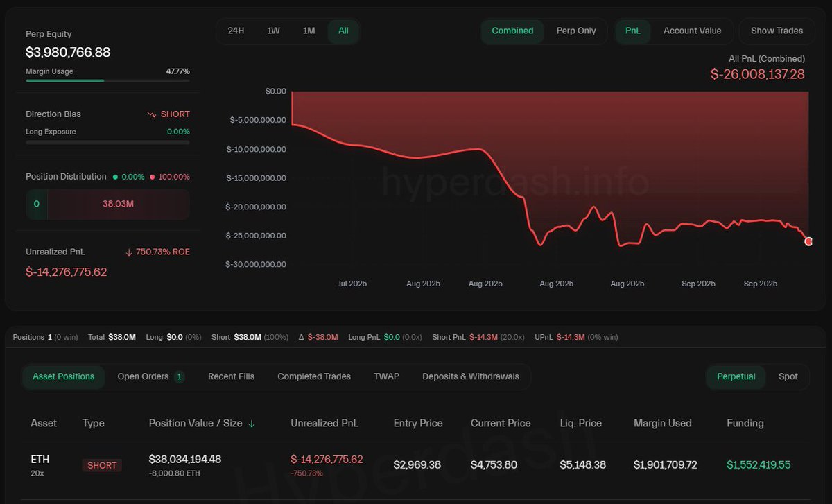
Task: Click the 38.03M short position distribution bar
Action: [x=118, y=205]
